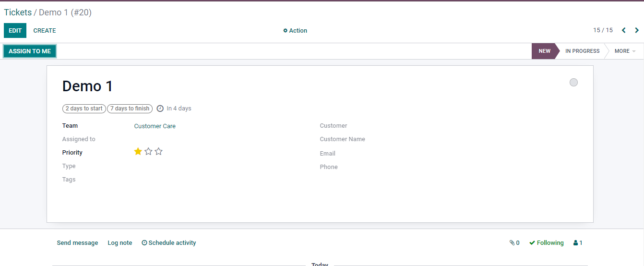Set priority to two stars
Screen dimensions: 644x266
click(148, 152)
